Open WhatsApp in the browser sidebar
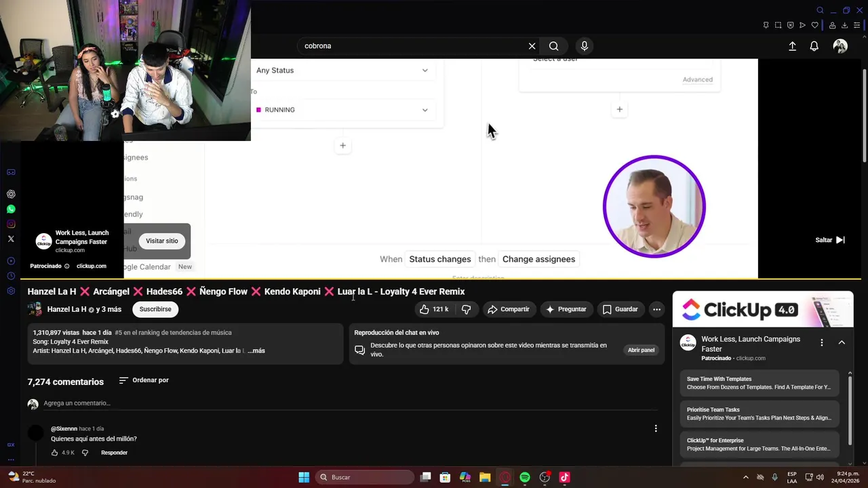868x488 pixels. [11, 209]
